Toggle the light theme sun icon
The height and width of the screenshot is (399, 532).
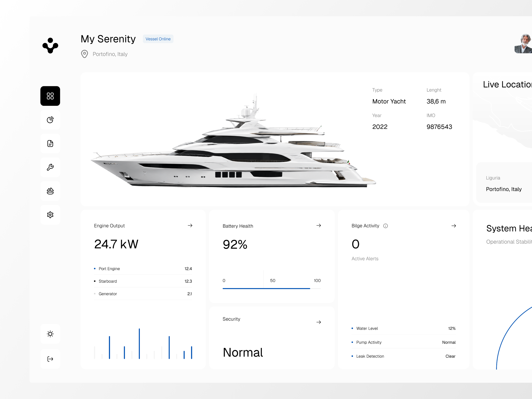(x=50, y=334)
